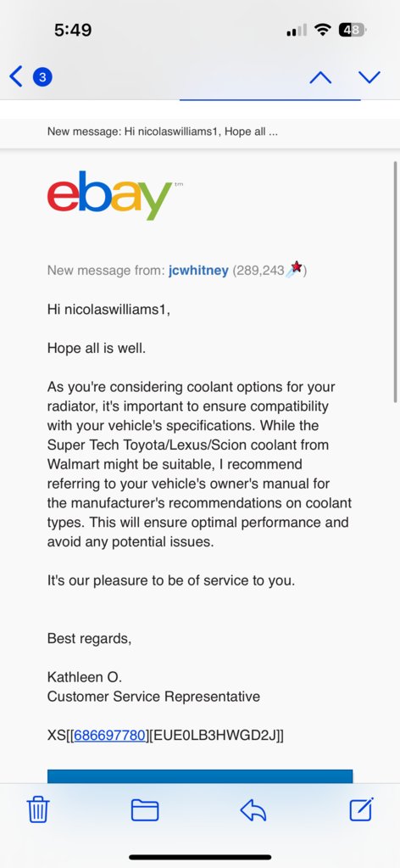Tap the New message subject preview line

(x=163, y=132)
